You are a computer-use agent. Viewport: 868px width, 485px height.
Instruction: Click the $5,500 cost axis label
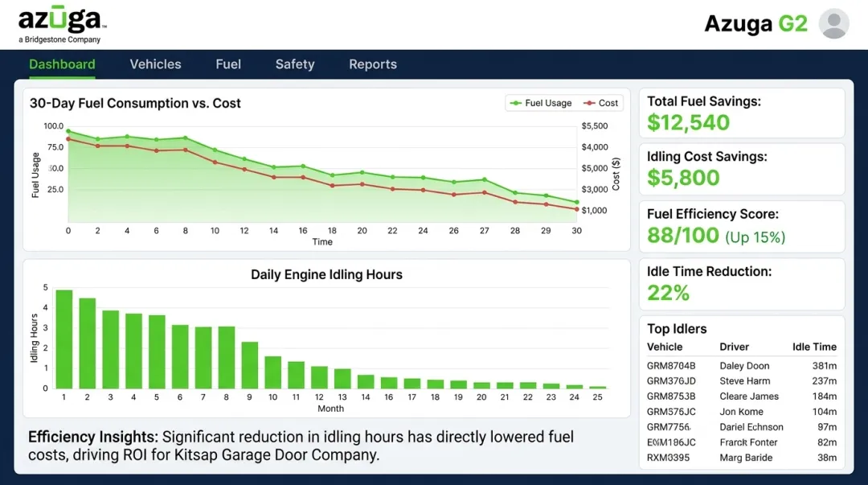point(595,125)
